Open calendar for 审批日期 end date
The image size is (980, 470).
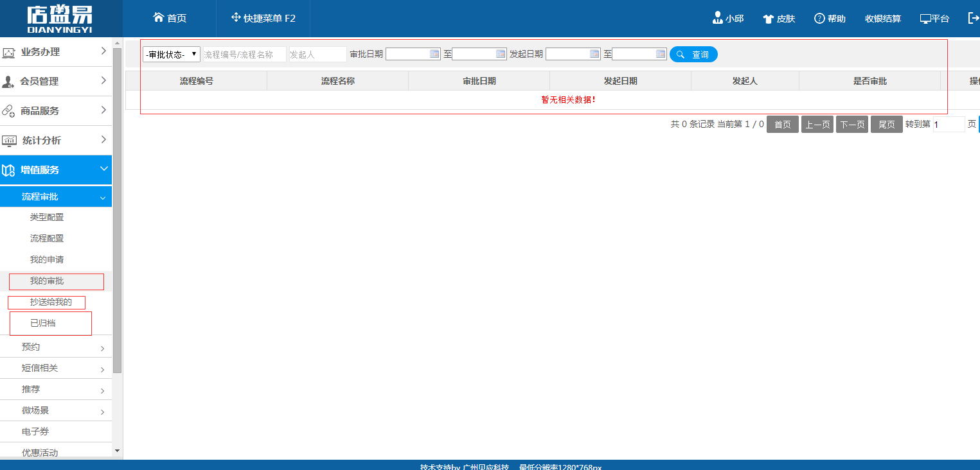501,54
